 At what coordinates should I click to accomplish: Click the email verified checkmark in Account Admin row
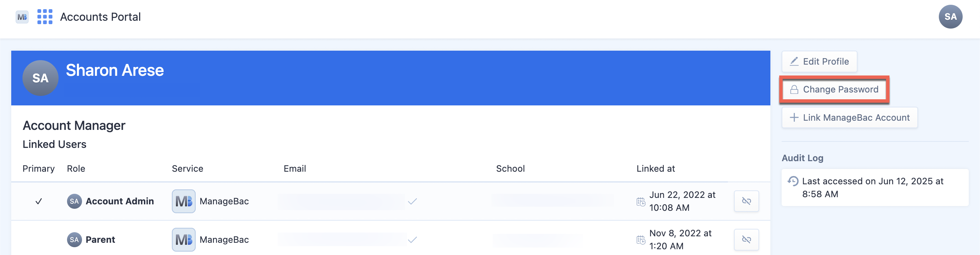[x=412, y=201]
